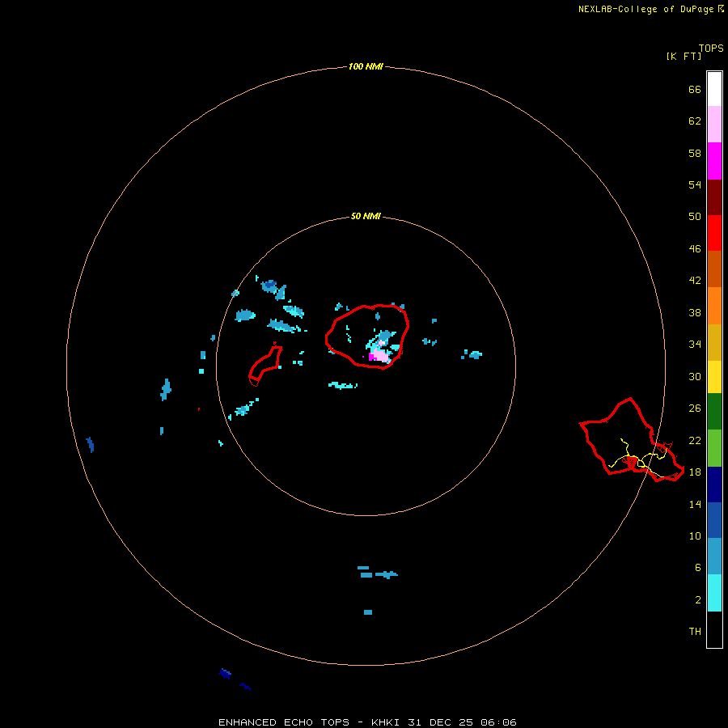Click legend value 50
The width and height of the screenshot is (728, 728).
[695, 216]
